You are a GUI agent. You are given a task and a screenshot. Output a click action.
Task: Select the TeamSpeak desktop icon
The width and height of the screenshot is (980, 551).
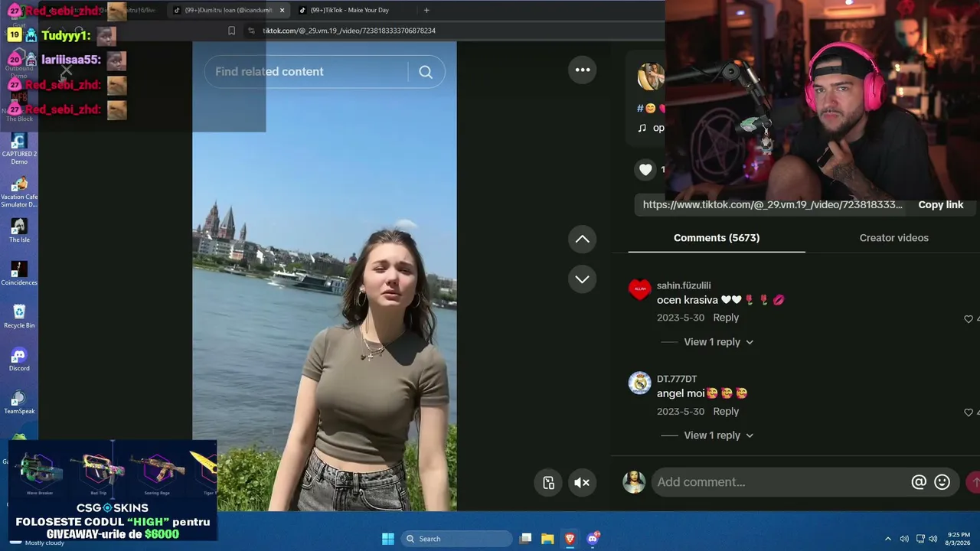[19, 402]
